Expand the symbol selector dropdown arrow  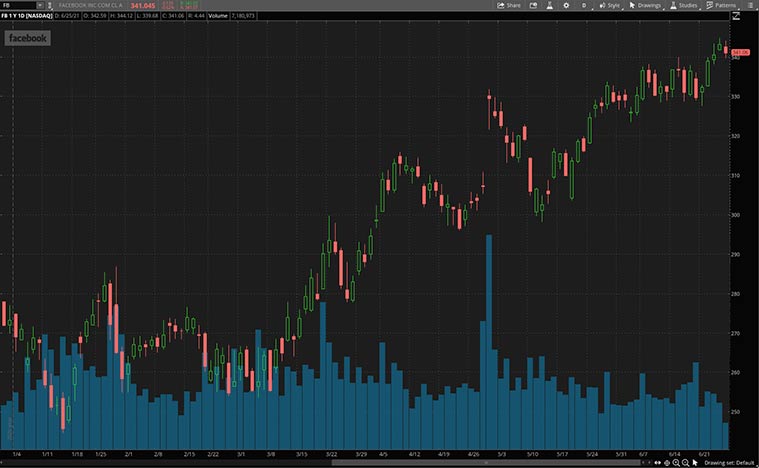point(40,5)
